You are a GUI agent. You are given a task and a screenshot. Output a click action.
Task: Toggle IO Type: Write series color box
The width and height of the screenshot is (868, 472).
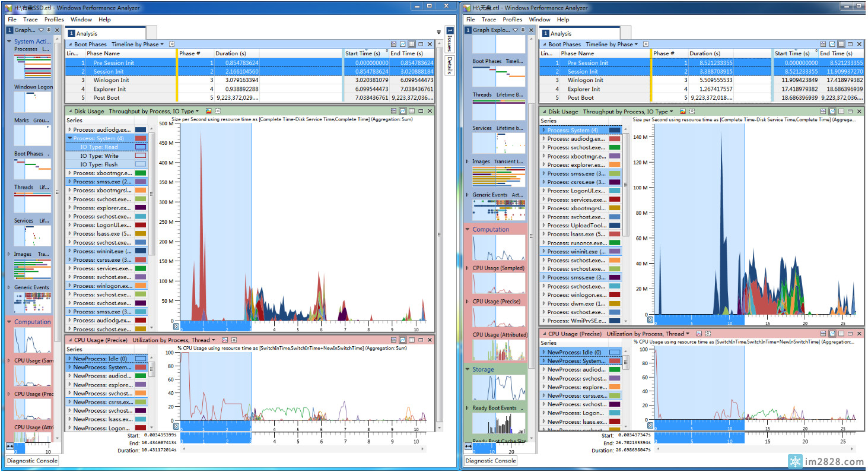(x=141, y=156)
